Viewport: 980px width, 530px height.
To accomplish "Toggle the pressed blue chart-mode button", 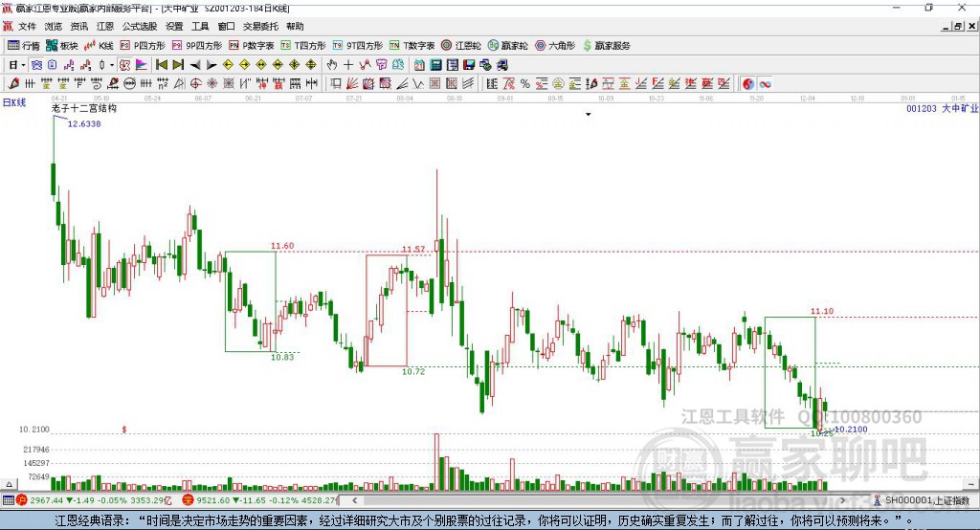I will [x=36, y=65].
